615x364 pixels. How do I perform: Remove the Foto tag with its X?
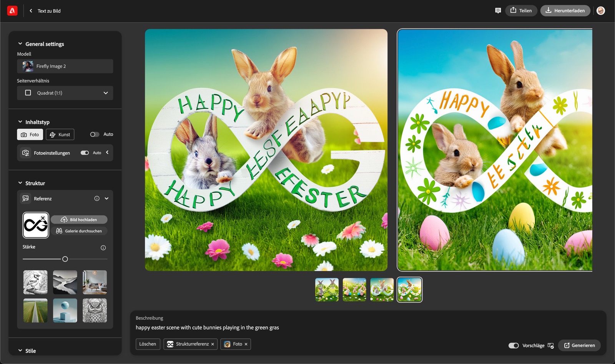coord(246,344)
